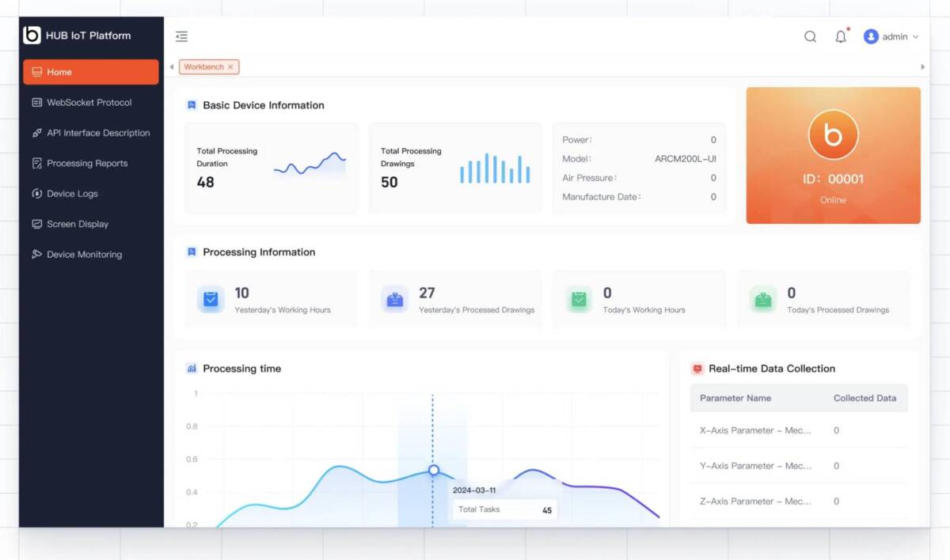The height and width of the screenshot is (560, 950).
Task: Click Yesterday's Working Hours icon
Action: pyautogui.click(x=211, y=299)
